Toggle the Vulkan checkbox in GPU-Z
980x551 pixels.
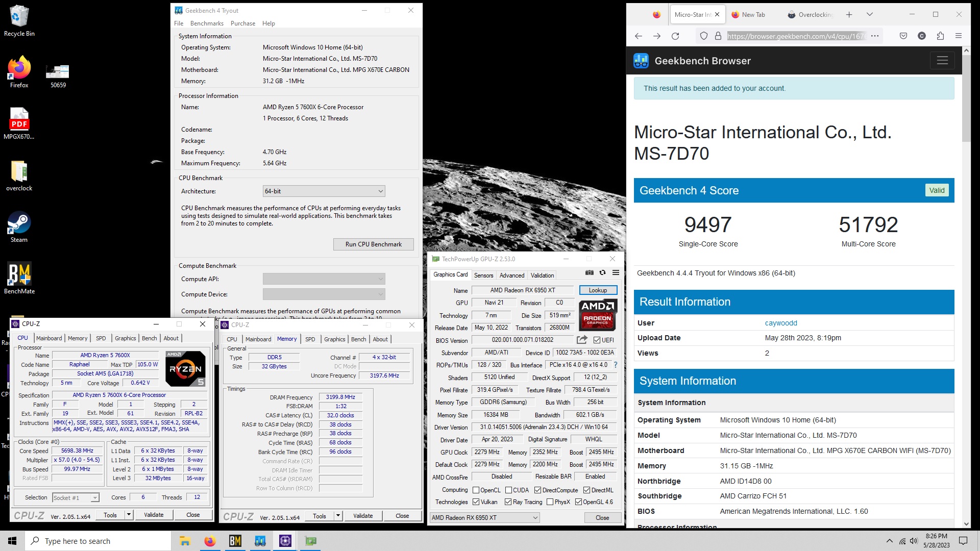pyautogui.click(x=476, y=502)
